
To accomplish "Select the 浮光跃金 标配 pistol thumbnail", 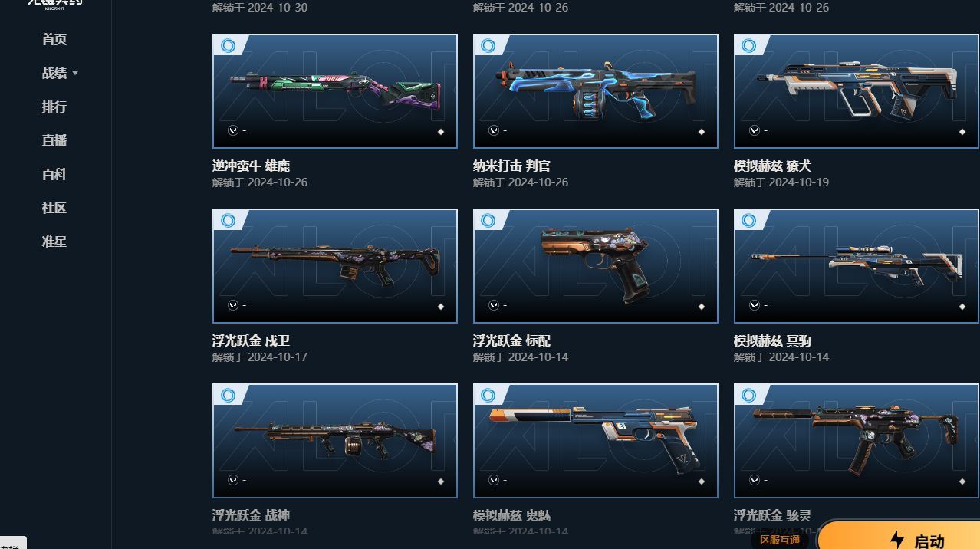I will point(596,266).
